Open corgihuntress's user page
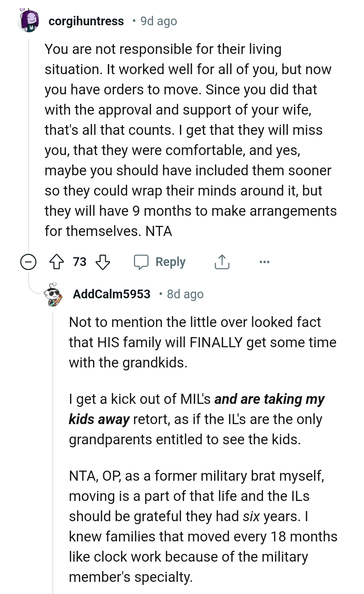This screenshot has height=594, width=364. point(86,21)
